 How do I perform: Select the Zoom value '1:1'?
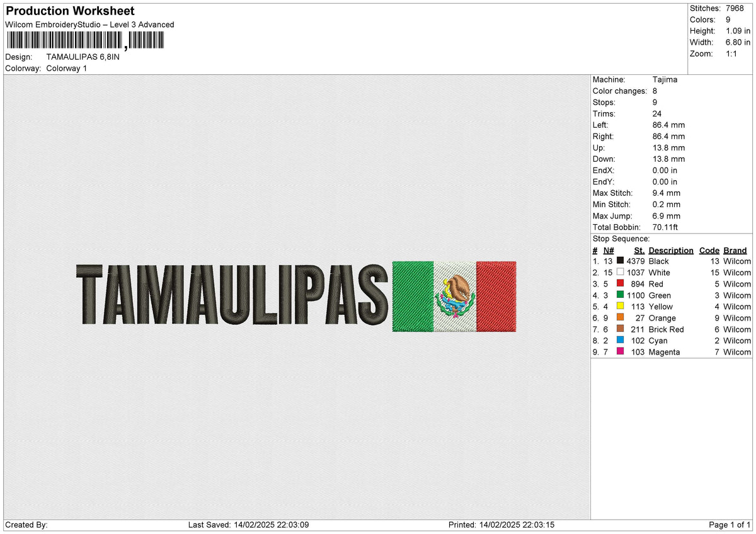tap(733, 54)
